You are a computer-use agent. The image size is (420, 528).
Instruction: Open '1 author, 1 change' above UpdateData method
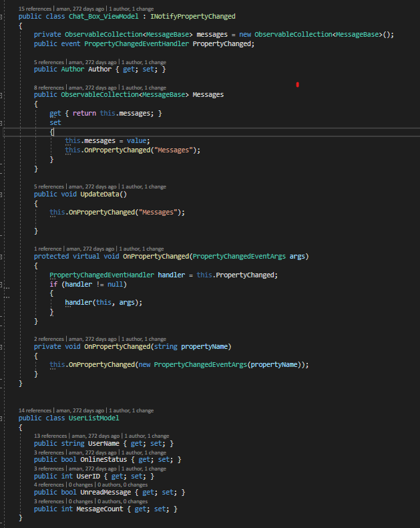(144, 186)
